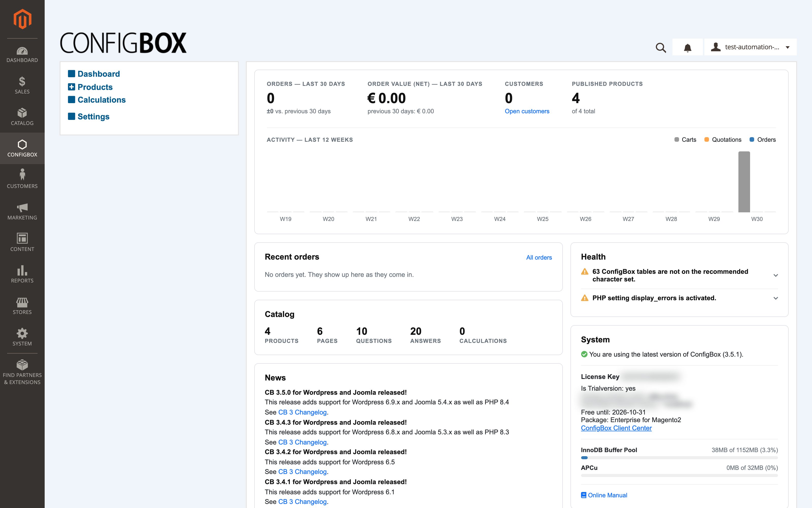Click '38MB of 1152MB (3.3%)' value

pos(745,450)
